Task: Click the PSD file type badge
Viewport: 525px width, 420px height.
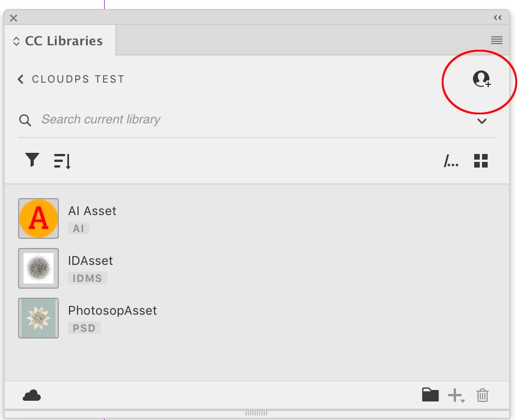Action: point(84,328)
